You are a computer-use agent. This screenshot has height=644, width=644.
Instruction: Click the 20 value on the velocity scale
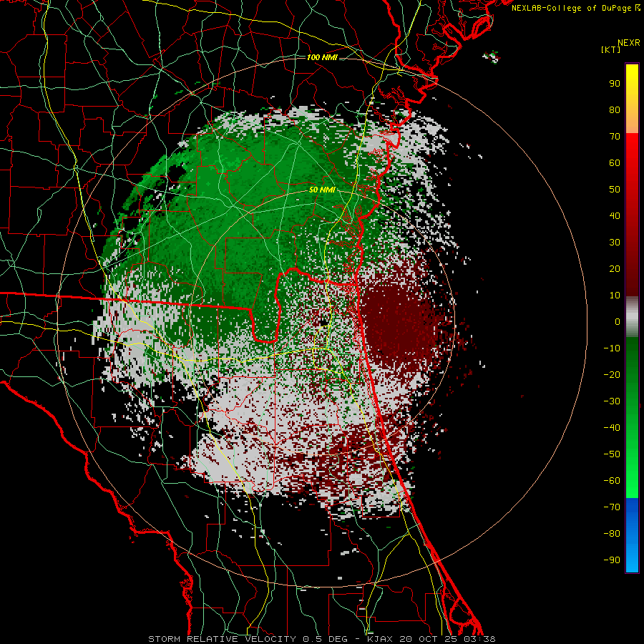coord(615,268)
